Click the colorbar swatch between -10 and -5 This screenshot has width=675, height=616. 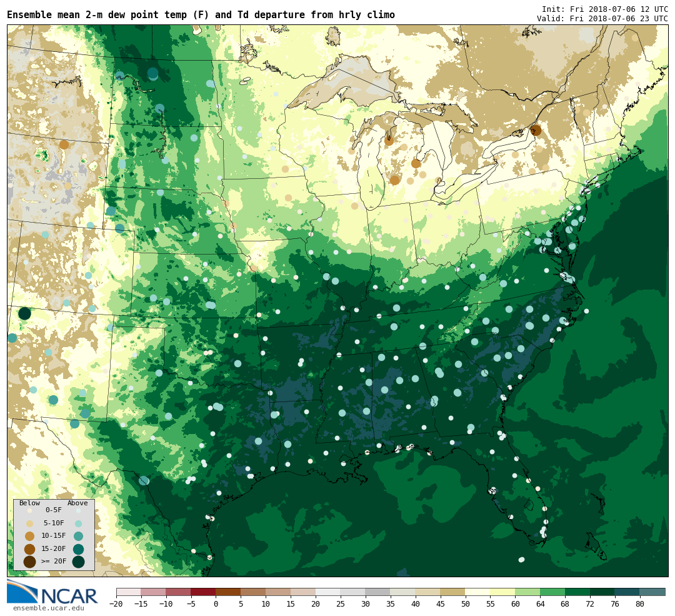point(179,592)
